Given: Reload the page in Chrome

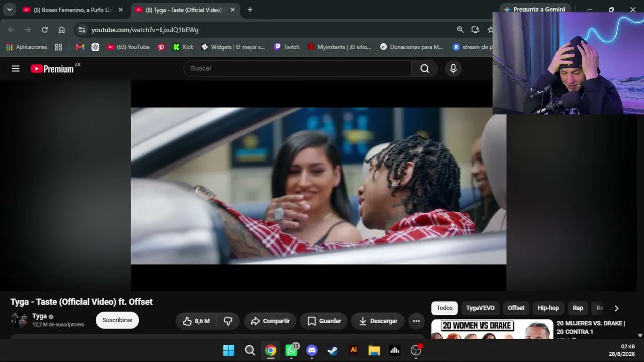Looking at the screenshot, I should click(45, 30).
